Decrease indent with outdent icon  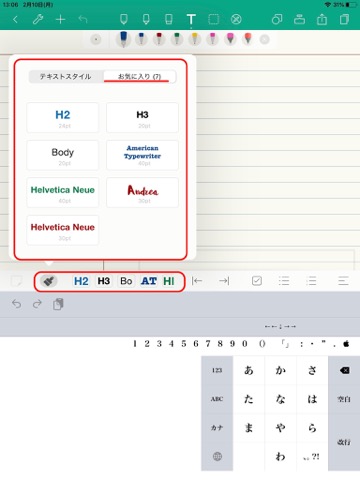(197, 281)
